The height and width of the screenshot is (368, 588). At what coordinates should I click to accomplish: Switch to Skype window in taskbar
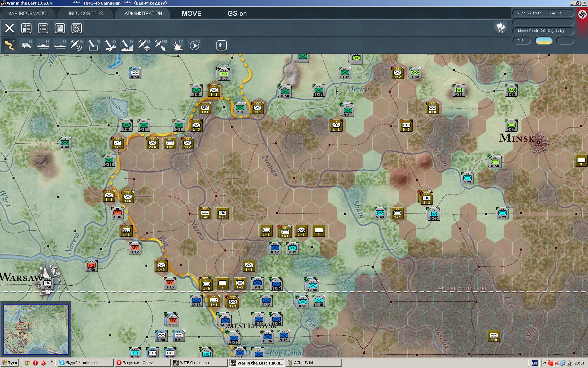(x=85, y=363)
